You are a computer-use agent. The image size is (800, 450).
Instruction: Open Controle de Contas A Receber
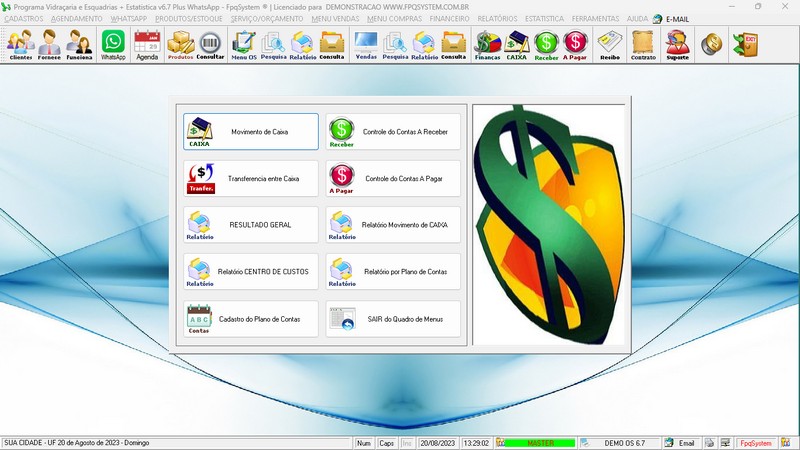393,131
